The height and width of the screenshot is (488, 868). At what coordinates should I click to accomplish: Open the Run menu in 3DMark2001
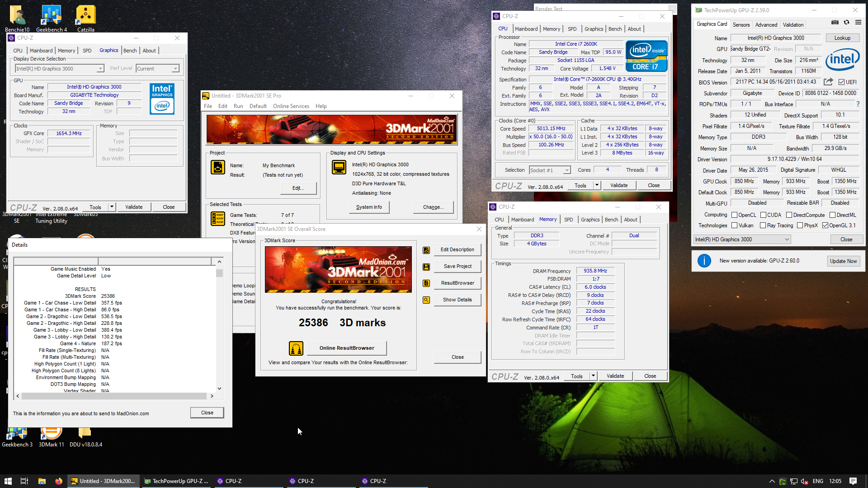[238, 106]
